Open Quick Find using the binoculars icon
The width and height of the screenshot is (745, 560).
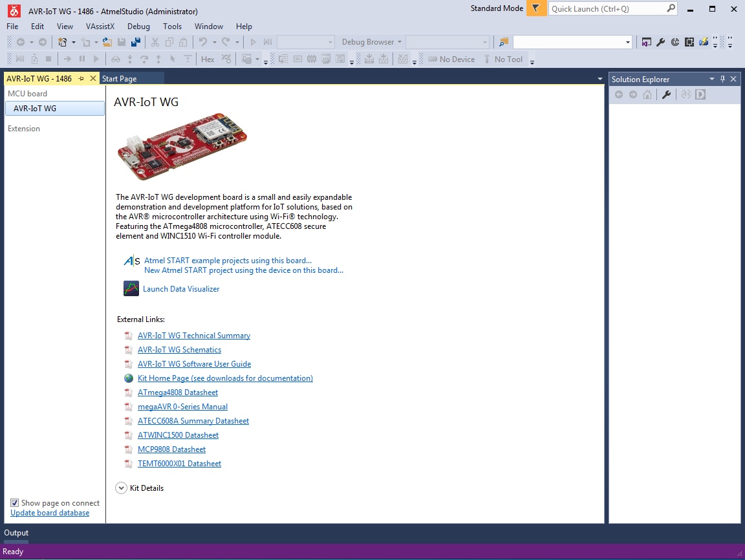(x=116, y=59)
